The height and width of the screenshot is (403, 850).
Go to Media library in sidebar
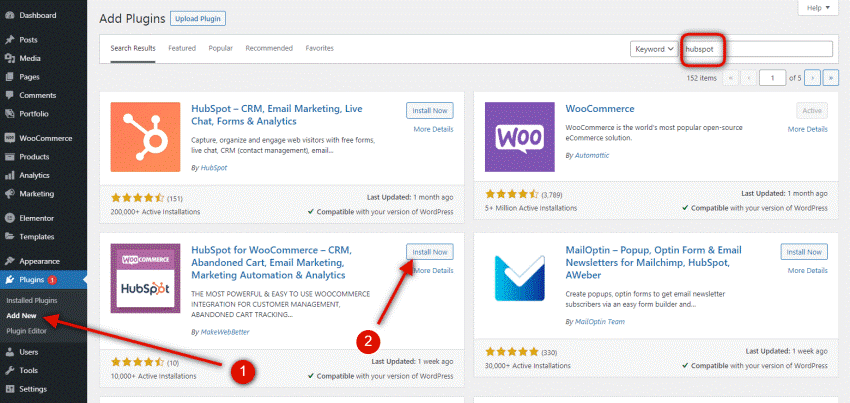[x=30, y=58]
